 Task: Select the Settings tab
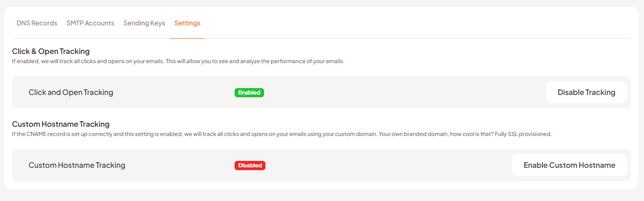tap(187, 23)
